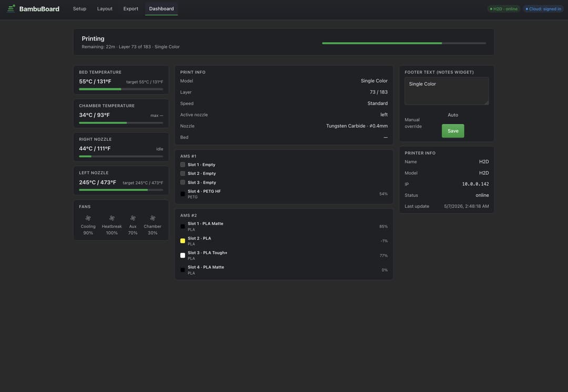Click the chamber temperature progress bar

121,123
